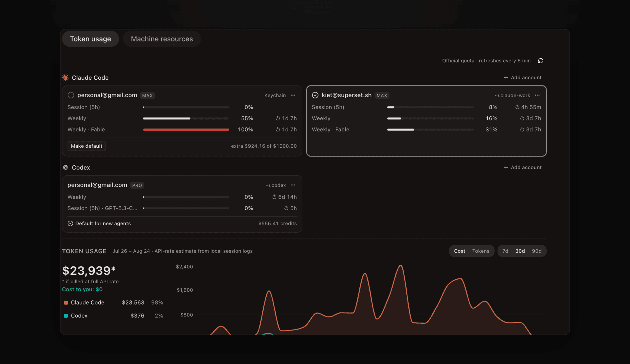Click the personal@gmail.com Weekly 55% progress bar
The width and height of the screenshot is (630, 364).
pyautogui.click(x=186, y=118)
